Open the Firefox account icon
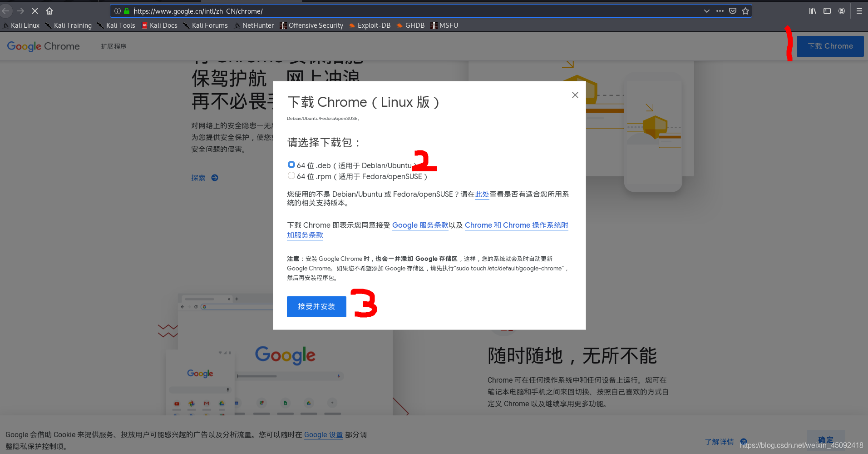Image resolution: width=868 pixels, height=454 pixels. tap(842, 11)
